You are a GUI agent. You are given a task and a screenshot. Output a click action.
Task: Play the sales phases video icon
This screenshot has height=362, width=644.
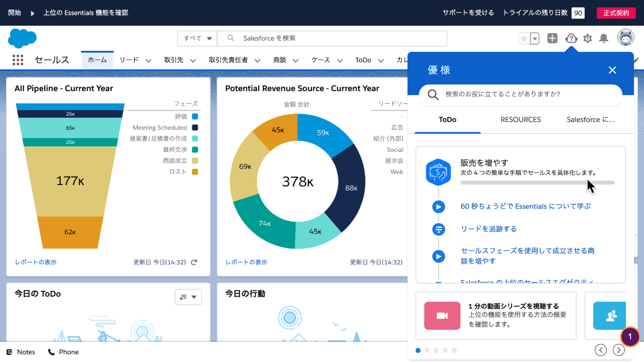[x=439, y=256]
